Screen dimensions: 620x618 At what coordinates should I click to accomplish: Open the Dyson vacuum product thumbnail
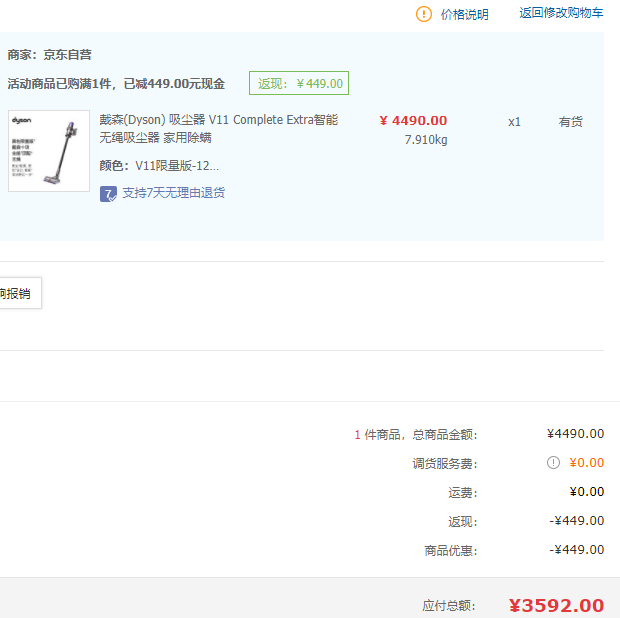coord(49,151)
